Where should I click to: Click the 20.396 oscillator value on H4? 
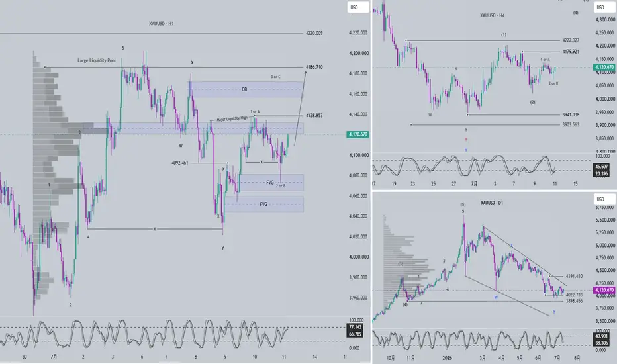[x=602, y=173]
